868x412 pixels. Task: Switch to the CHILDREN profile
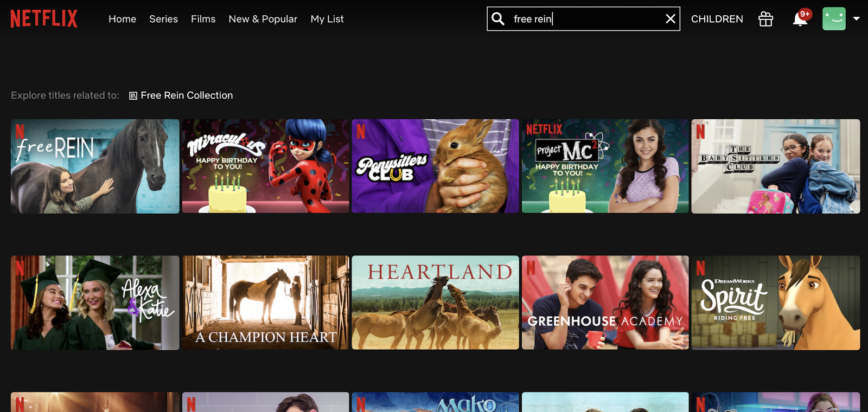(x=717, y=19)
